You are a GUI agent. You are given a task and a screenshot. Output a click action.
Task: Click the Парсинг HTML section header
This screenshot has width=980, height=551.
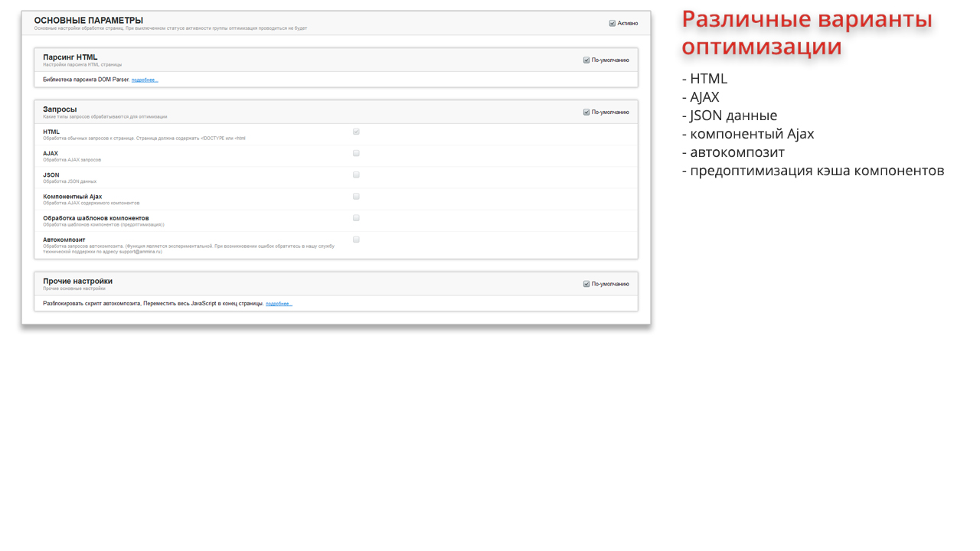pos(70,57)
